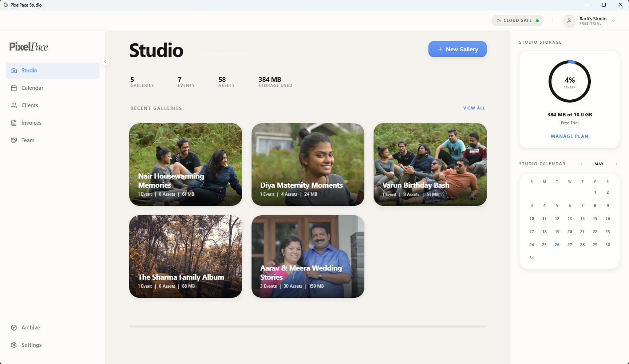Click View All recent galleries
Viewport: 629px width, 364px height.
pyautogui.click(x=474, y=108)
